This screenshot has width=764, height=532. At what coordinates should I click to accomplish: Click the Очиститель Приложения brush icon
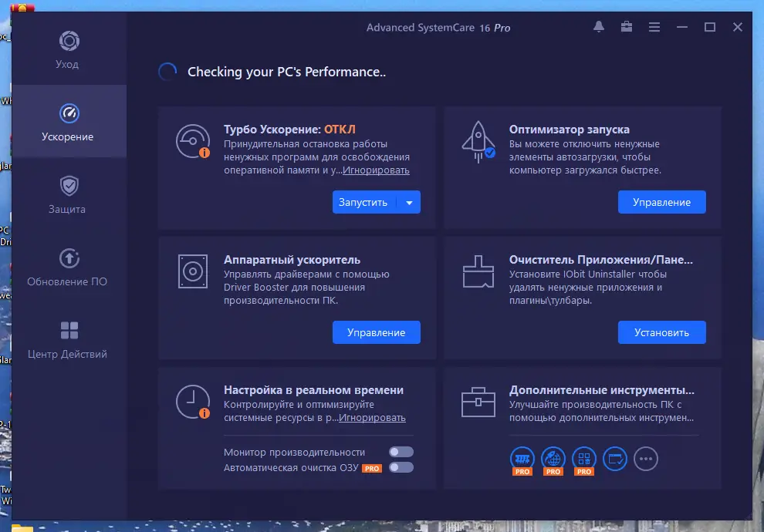click(x=478, y=271)
